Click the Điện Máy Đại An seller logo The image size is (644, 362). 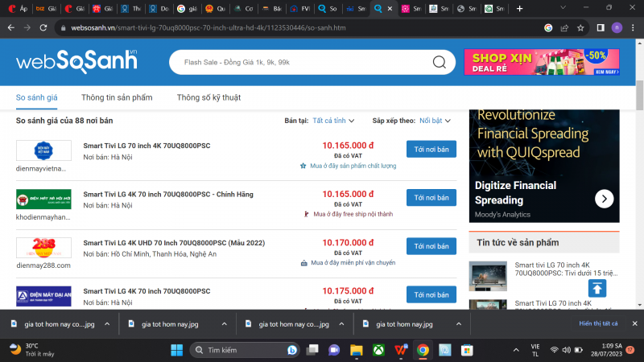pyautogui.click(x=43, y=296)
